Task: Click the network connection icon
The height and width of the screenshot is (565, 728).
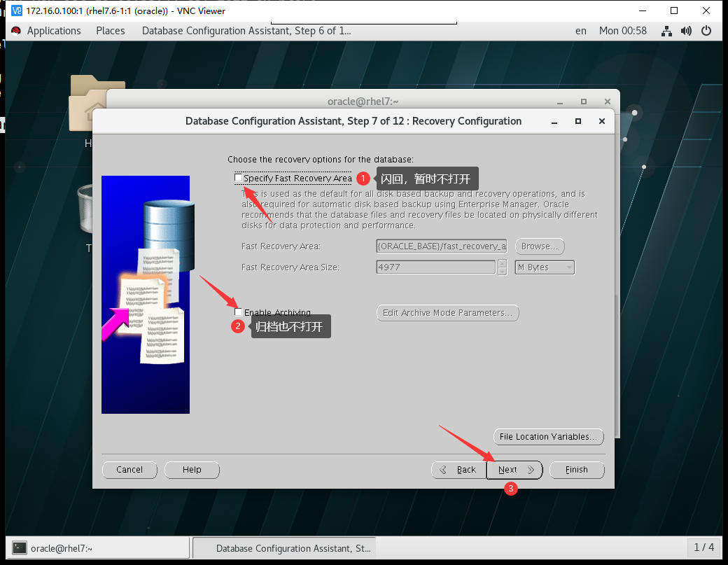Action: 666,31
